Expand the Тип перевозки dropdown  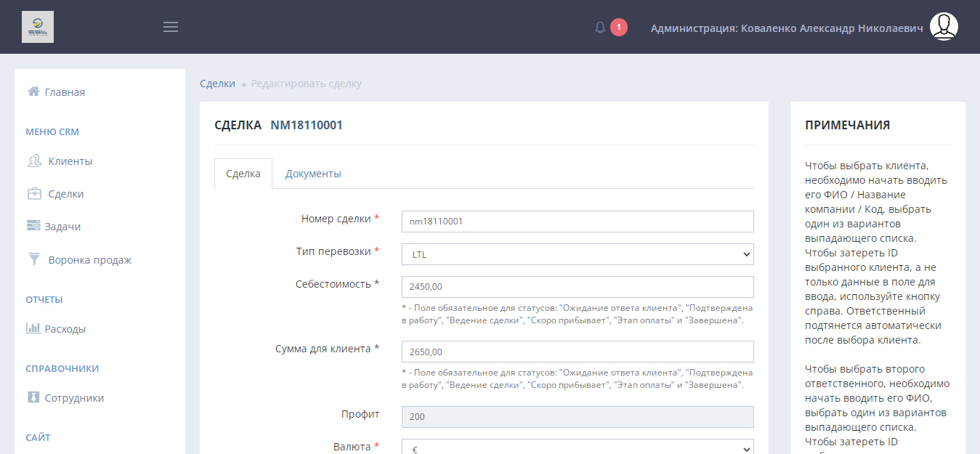click(577, 254)
